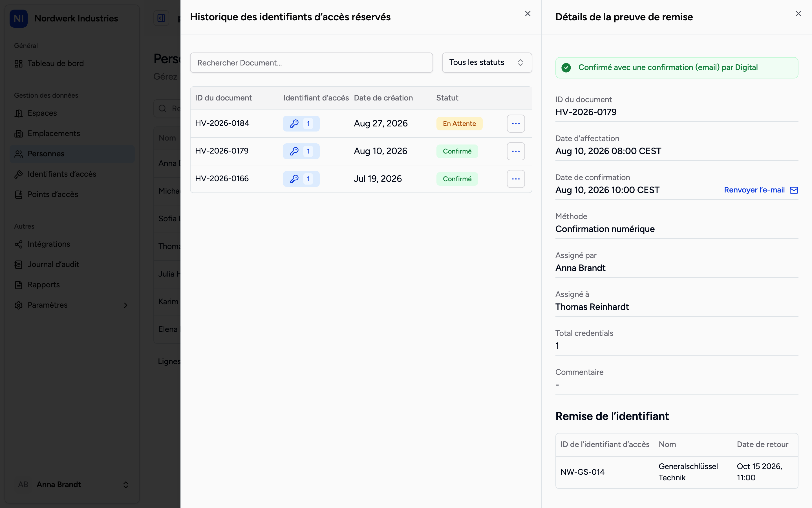Screen dimensions: 812x508
Task: Expand the Paramètres submenu chevron
Action: point(126,305)
